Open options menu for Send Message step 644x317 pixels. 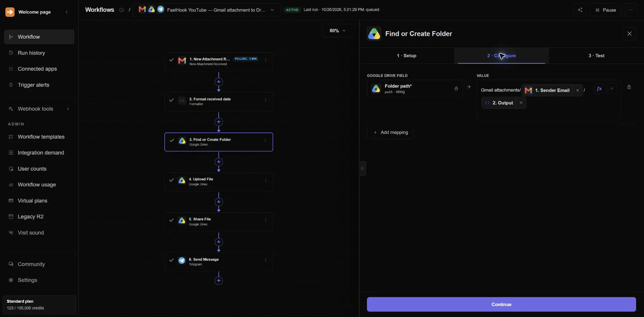266,260
